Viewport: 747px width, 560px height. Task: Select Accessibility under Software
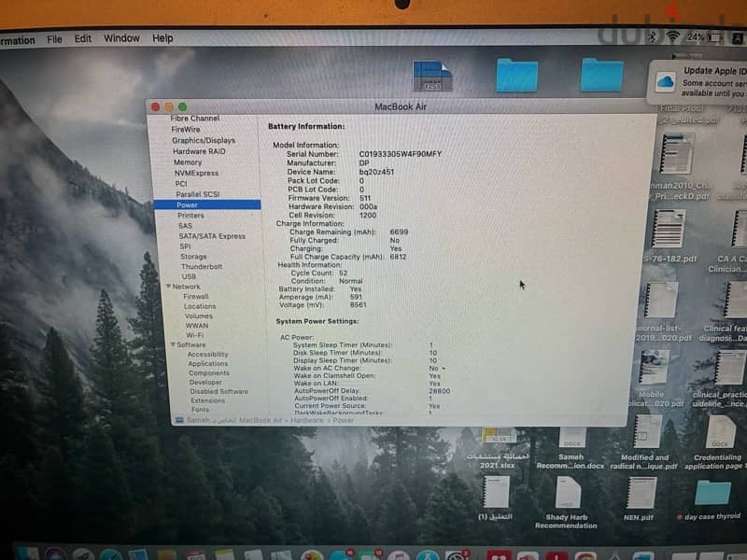click(x=207, y=355)
